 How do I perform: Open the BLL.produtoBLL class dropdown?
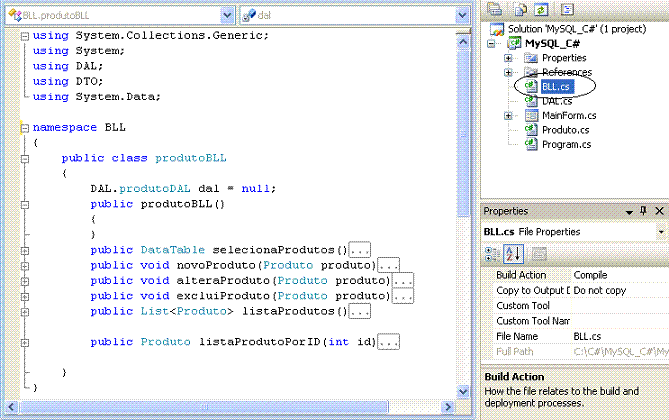tap(227, 16)
